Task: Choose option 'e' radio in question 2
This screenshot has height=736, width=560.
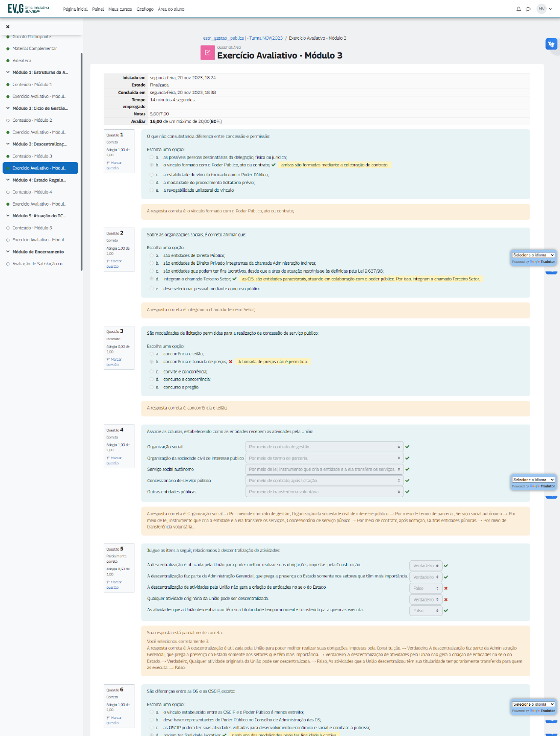Action: pos(152,289)
